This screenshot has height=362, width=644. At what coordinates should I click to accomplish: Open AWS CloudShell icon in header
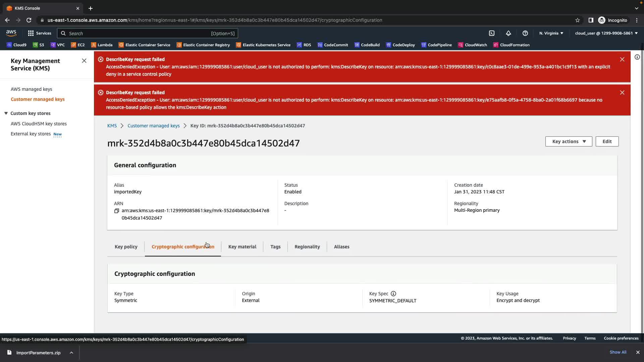(492, 33)
